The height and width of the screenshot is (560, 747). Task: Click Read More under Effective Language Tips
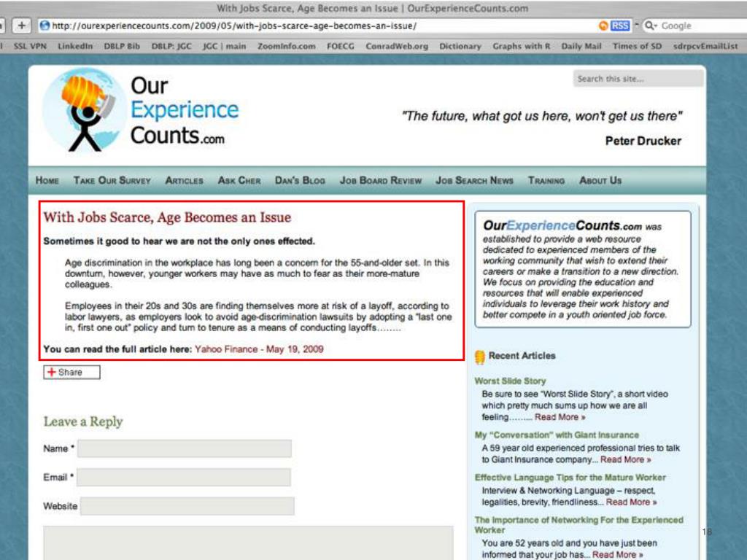click(x=631, y=502)
